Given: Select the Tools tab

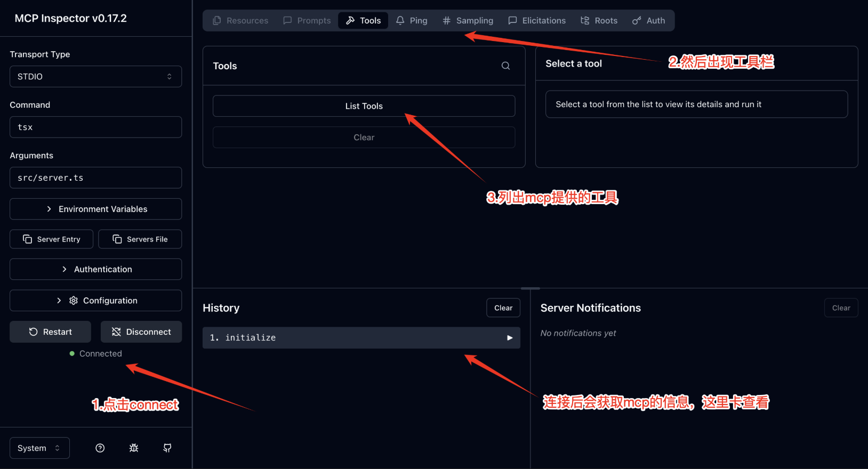Looking at the screenshot, I should 363,21.
